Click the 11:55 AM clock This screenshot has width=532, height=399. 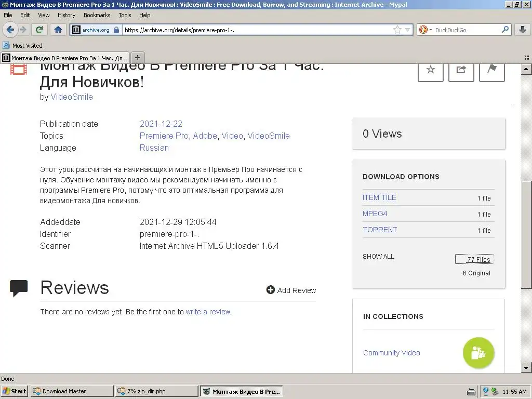[514, 392]
